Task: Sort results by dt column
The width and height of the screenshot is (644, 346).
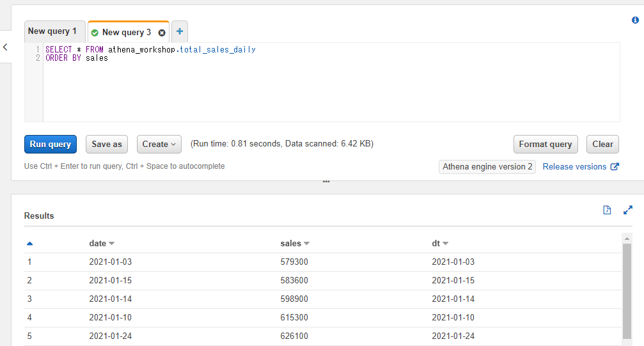Action: [x=440, y=243]
